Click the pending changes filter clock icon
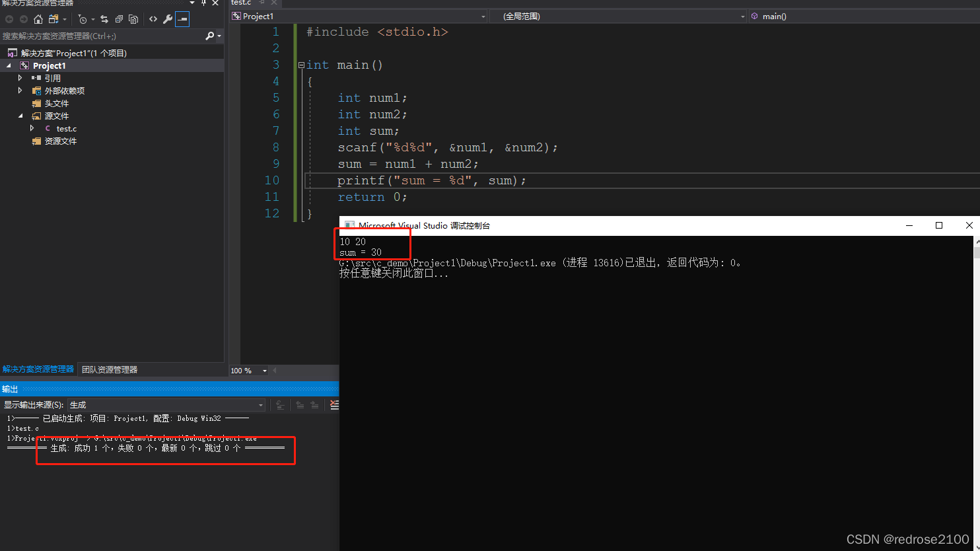The height and width of the screenshot is (551, 980). coord(83,19)
